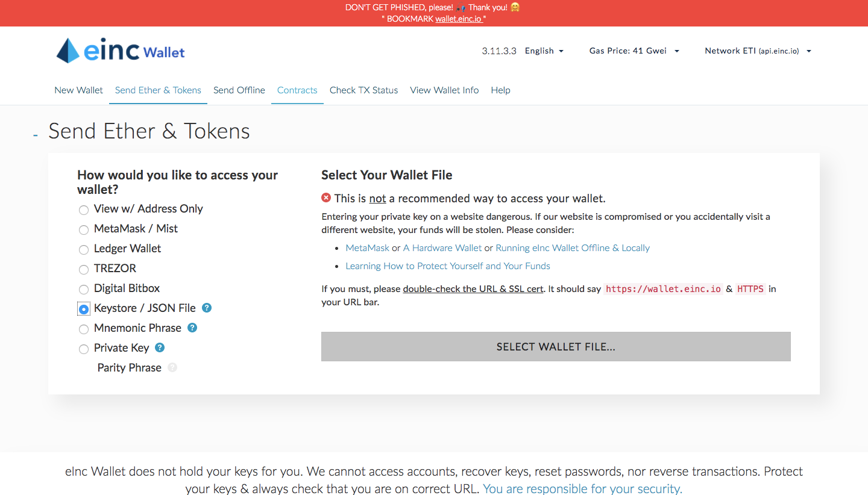
Task: Go to New Wallet tab
Action: [x=78, y=90]
